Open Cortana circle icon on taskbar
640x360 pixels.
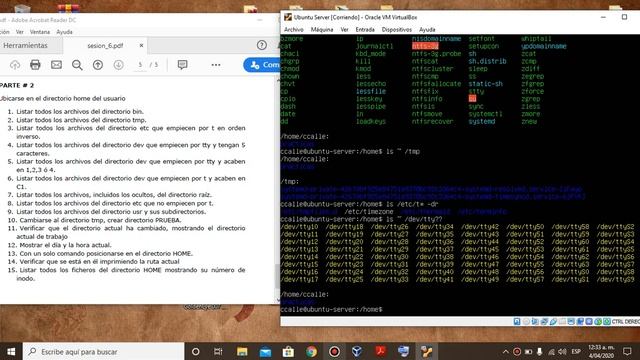[x=196, y=351]
